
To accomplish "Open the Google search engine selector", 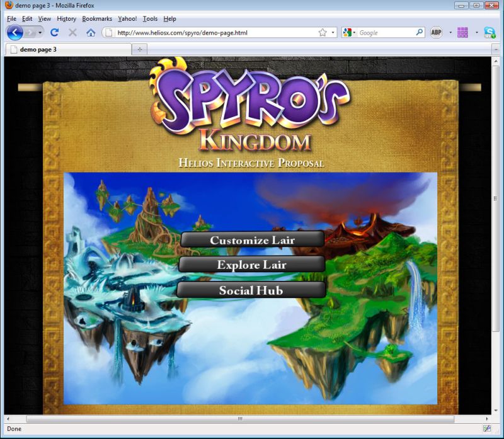I will (x=349, y=33).
